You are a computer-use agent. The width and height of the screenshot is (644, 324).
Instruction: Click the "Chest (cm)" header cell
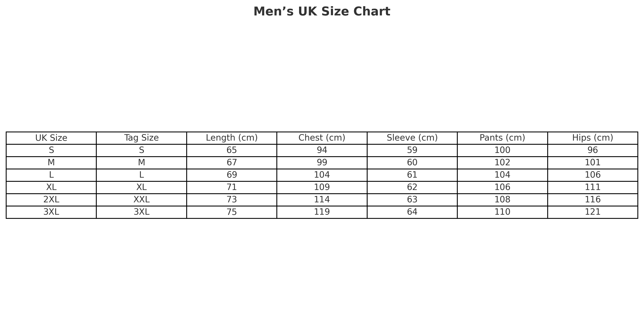point(322,138)
